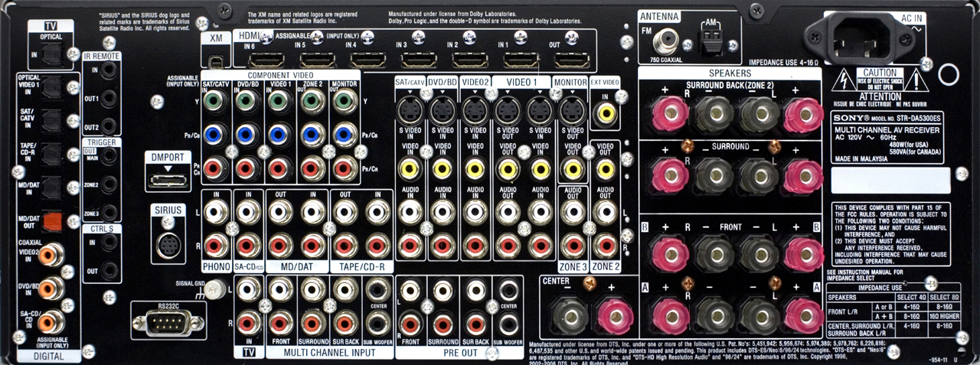The height and width of the screenshot is (365, 980).
Task: Click the 'COMPONENT VIDEO' heading
Action: click(281, 75)
